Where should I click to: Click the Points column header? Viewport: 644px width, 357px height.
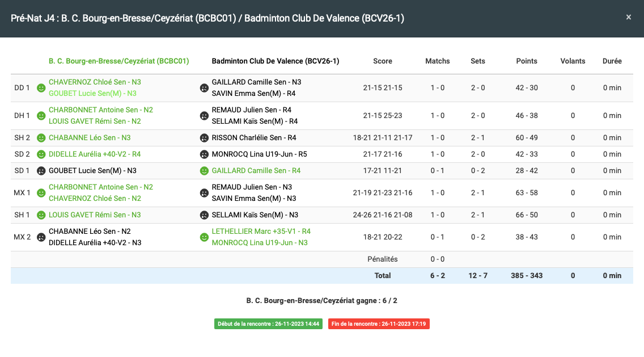(x=527, y=61)
